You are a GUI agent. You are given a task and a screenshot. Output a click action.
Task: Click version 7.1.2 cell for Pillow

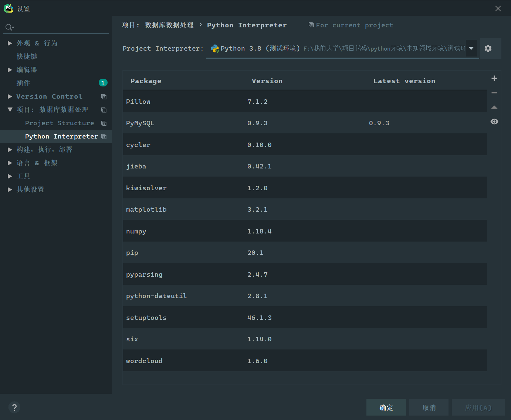(x=257, y=102)
